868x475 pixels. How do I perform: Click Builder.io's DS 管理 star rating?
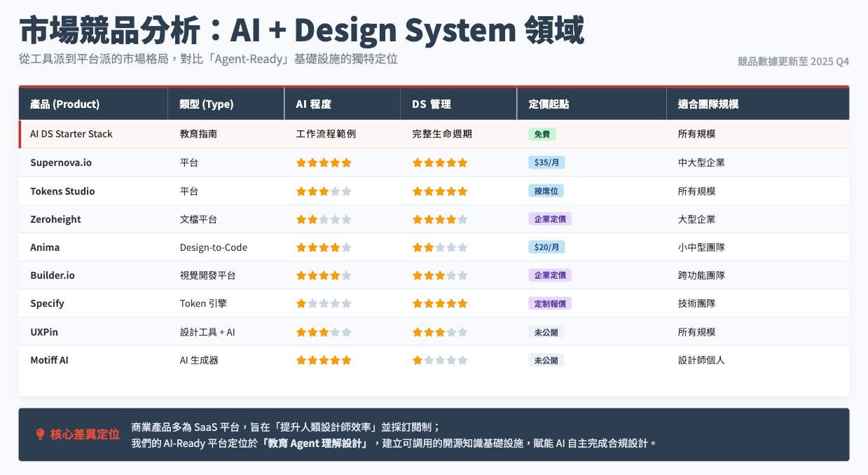[x=440, y=275]
